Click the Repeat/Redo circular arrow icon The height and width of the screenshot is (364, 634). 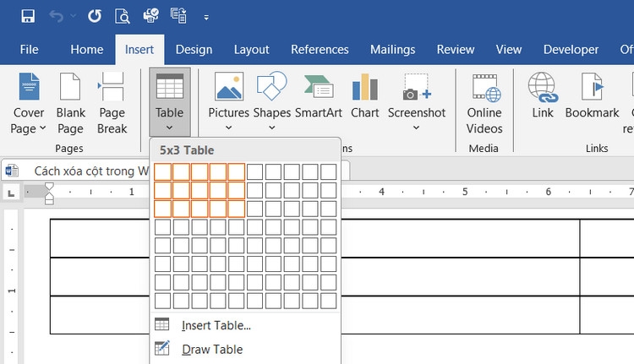tap(95, 17)
